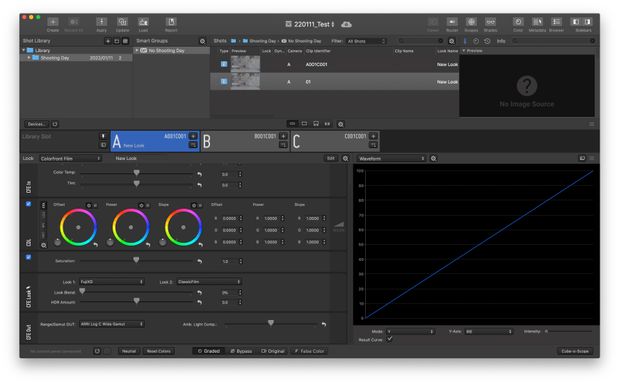Click the Devices button
The width and height of the screenshot is (619, 384).
[37, 124]
